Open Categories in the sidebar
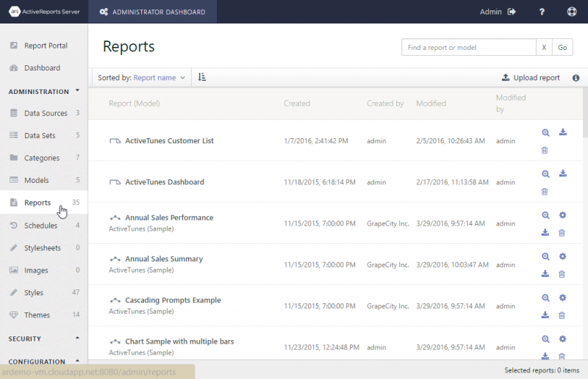Image resolution: width=588 pixels, height=379 pixels. (x=44, y=158)
